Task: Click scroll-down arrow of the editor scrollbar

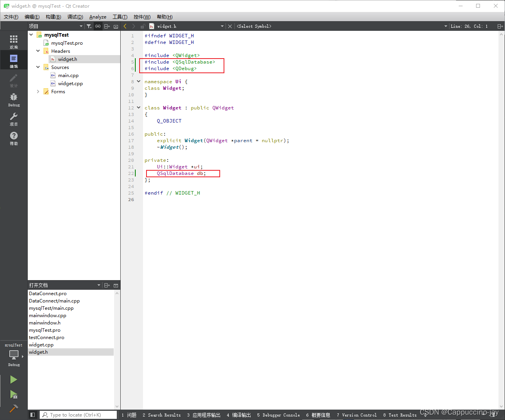Action: pos(502,407)
